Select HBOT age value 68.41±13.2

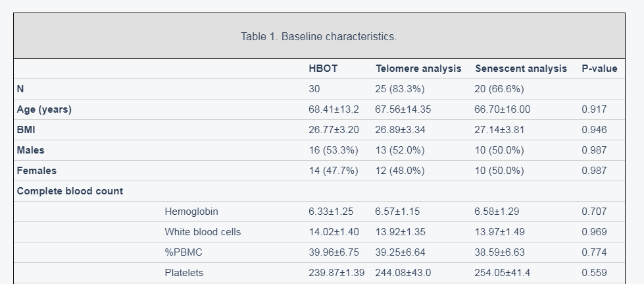coord(334,109)
